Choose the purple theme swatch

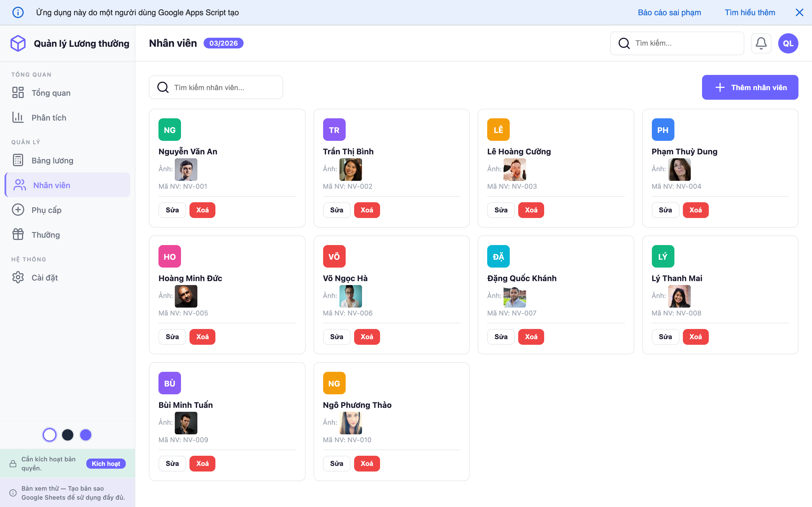click(x=86, y=435)
